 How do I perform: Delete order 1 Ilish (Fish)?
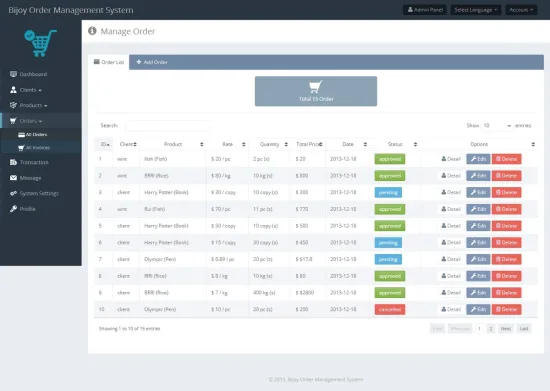tap(507, 159)
